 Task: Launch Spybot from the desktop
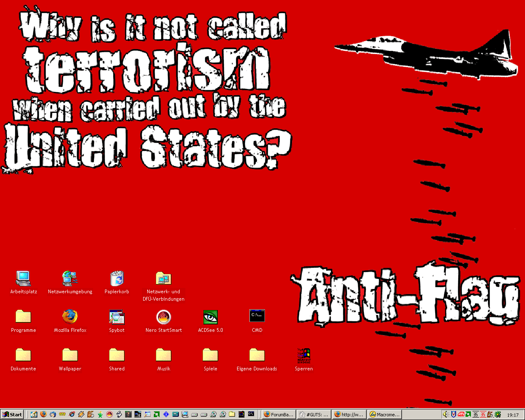[117, 321]
